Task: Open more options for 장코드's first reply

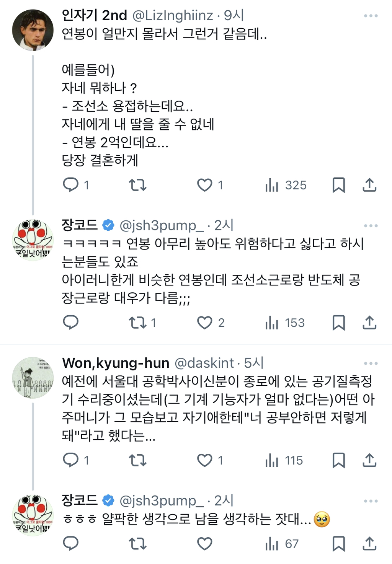Action: 369,226
